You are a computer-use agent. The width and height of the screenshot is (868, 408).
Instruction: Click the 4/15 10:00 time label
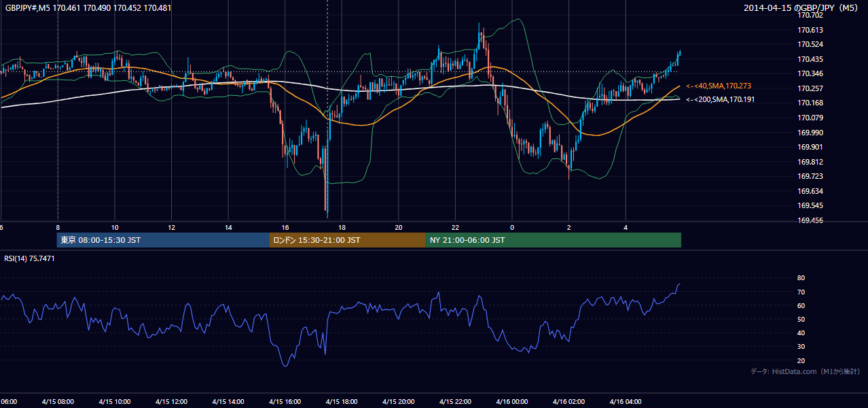point(114,402)
